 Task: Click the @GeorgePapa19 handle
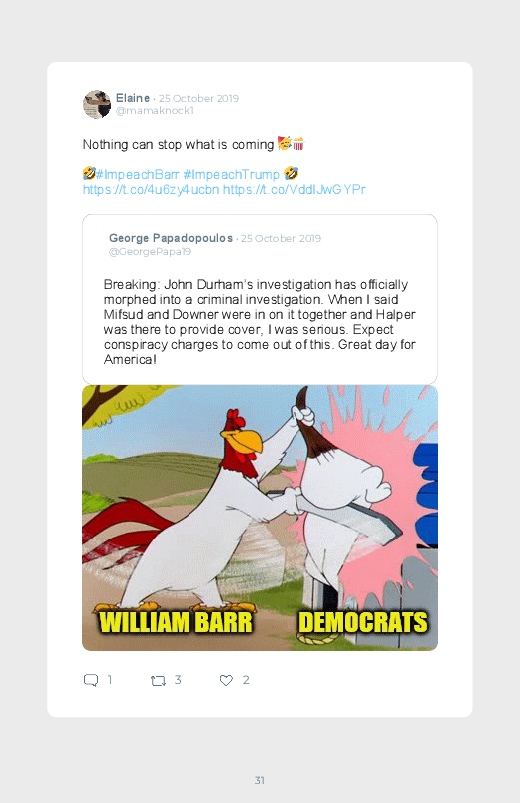pos(150,251)
